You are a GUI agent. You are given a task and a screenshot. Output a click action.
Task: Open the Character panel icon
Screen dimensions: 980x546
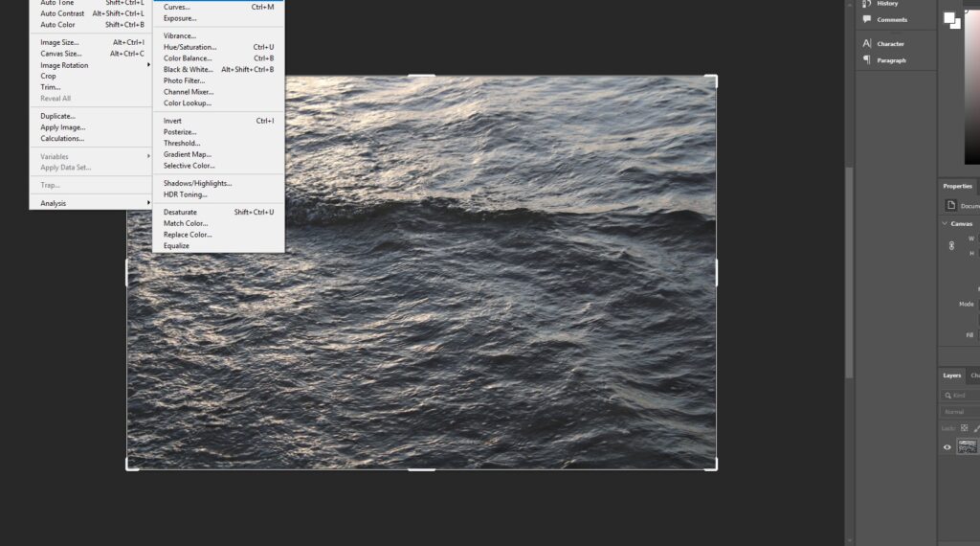(x=867, y=44)
